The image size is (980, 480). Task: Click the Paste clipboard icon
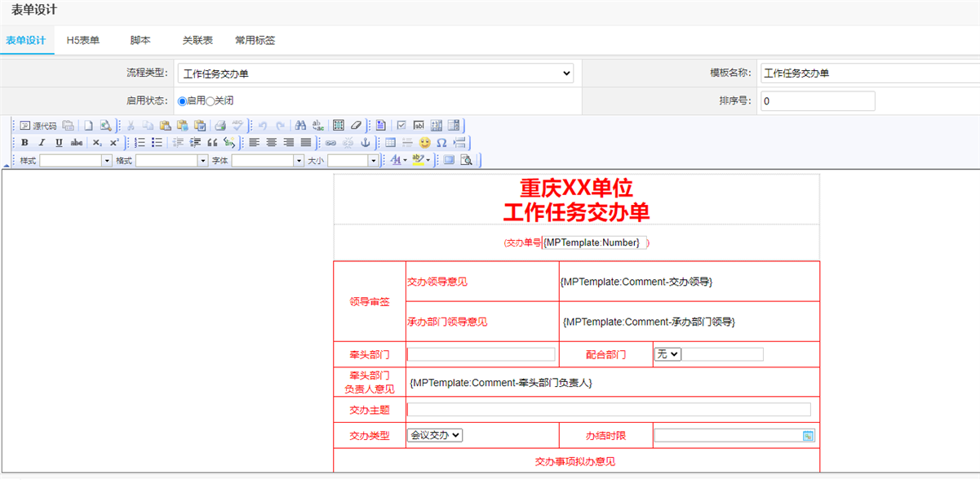(165, 126)
